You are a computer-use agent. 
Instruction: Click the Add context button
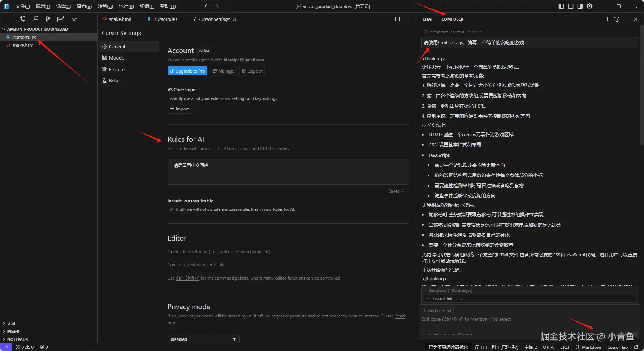(x=437, y=311)
